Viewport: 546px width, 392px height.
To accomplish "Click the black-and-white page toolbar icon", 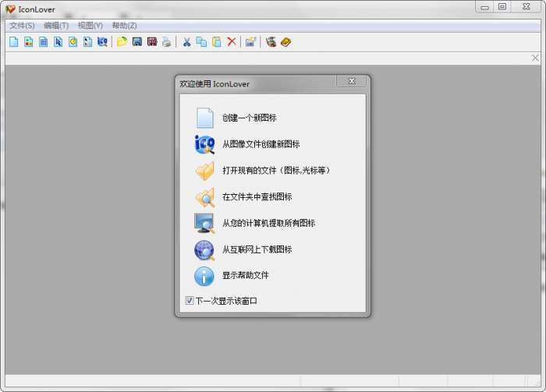I will (87, 42).
